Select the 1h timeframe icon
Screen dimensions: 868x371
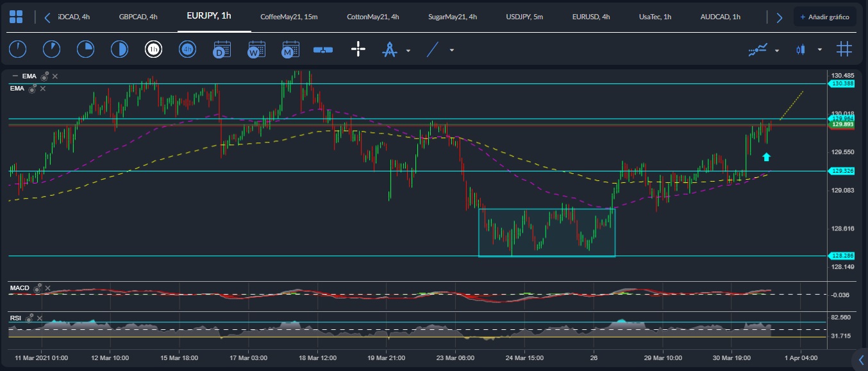pos(153,49)
